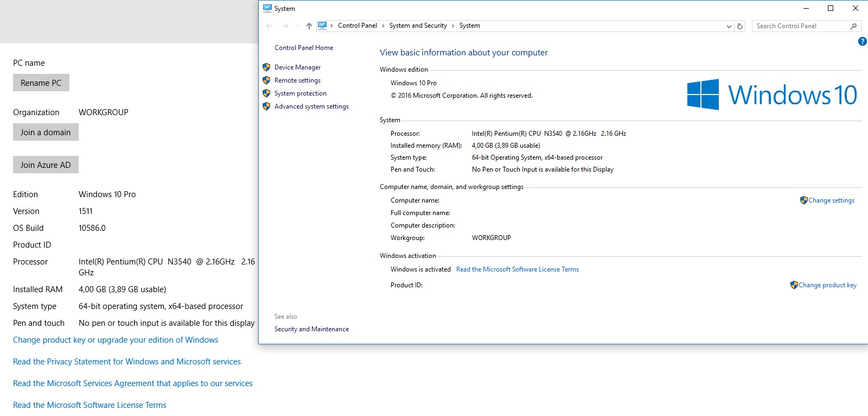Expand the address bar history dropdown
The width and height of the screenshot is (868, 416).
[729, 26]
